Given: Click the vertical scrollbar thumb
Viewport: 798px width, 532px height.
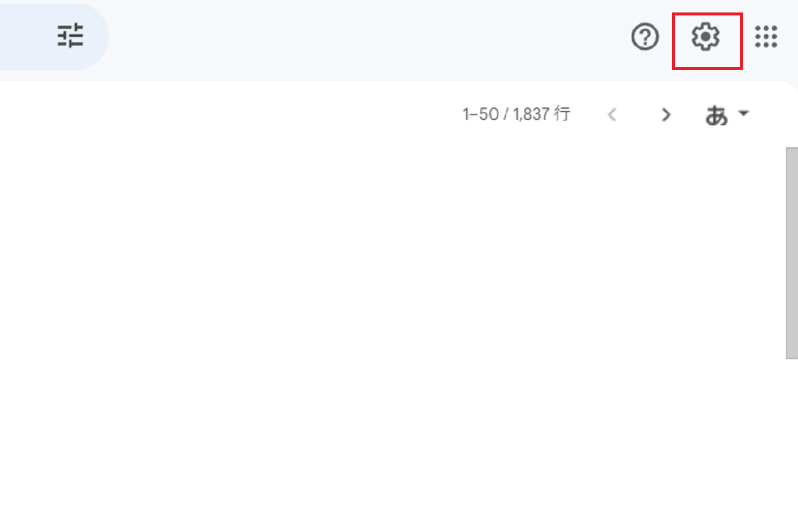Looking at the screenshot, I should (x=791, y=252).
